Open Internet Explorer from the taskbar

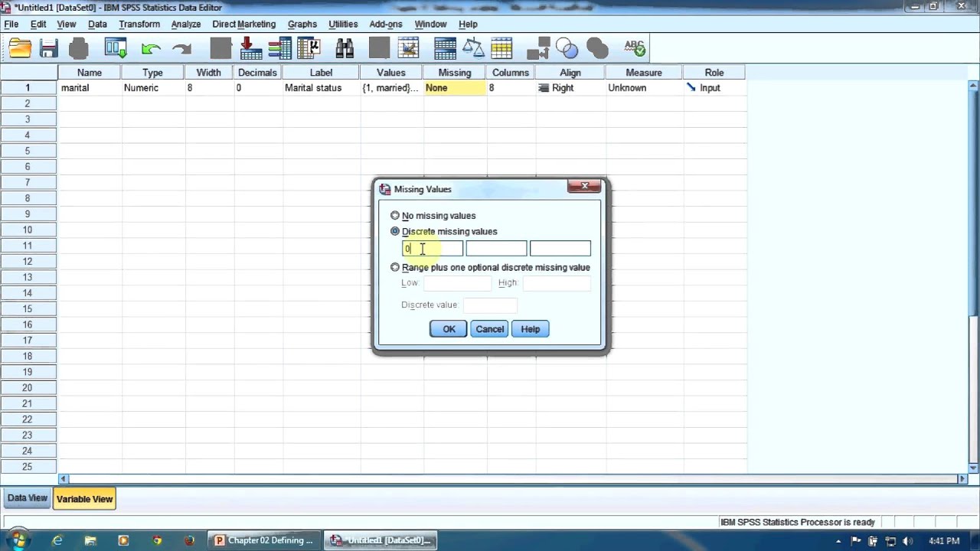click(x=57, y=540)
